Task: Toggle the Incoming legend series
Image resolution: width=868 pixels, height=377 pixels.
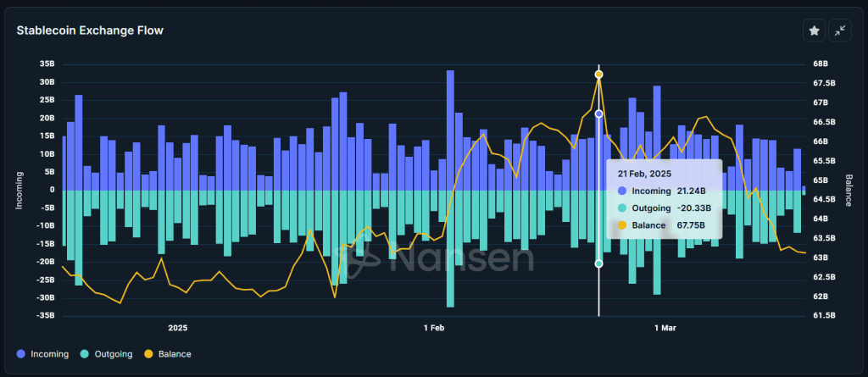Action: [43, 354]
